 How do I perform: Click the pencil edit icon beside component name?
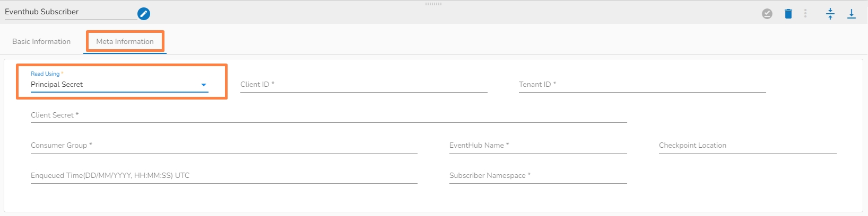(144, 14)
